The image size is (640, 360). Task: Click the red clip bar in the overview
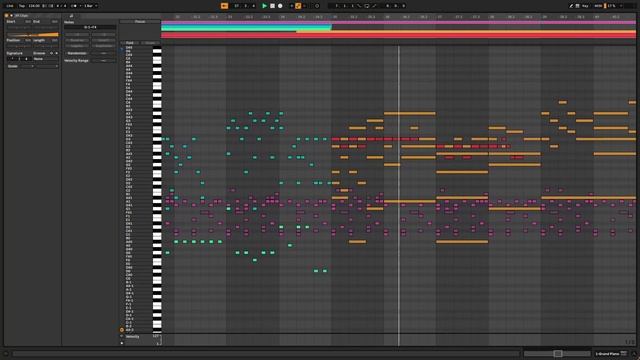398,36
